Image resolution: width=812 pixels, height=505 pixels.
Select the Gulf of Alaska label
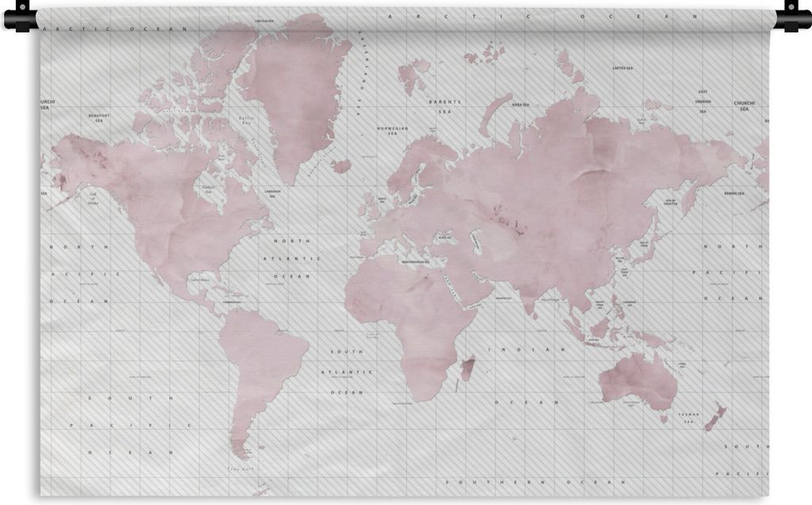(94, 199)
